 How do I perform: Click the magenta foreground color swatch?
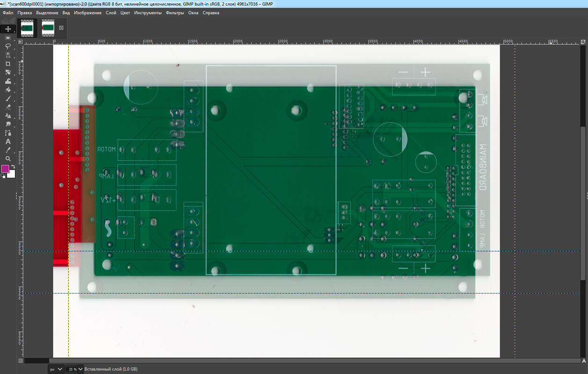(6, 169)
